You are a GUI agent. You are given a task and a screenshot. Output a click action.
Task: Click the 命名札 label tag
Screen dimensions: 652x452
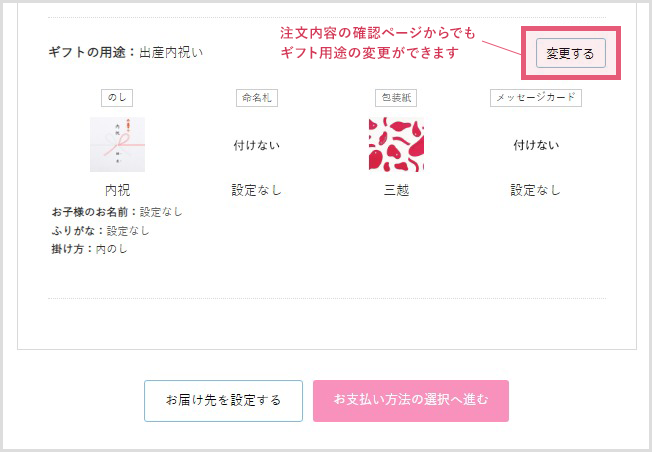(x=256, y=98)
